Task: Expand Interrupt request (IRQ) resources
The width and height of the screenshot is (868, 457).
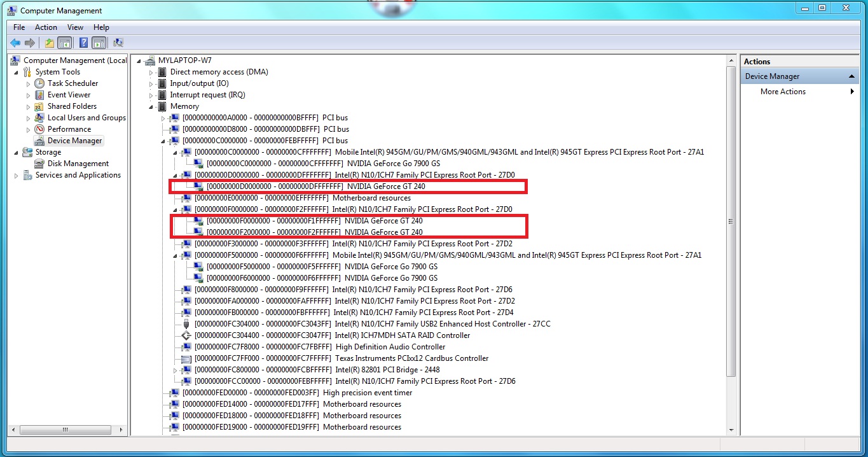Action: [x=151, y=95]
